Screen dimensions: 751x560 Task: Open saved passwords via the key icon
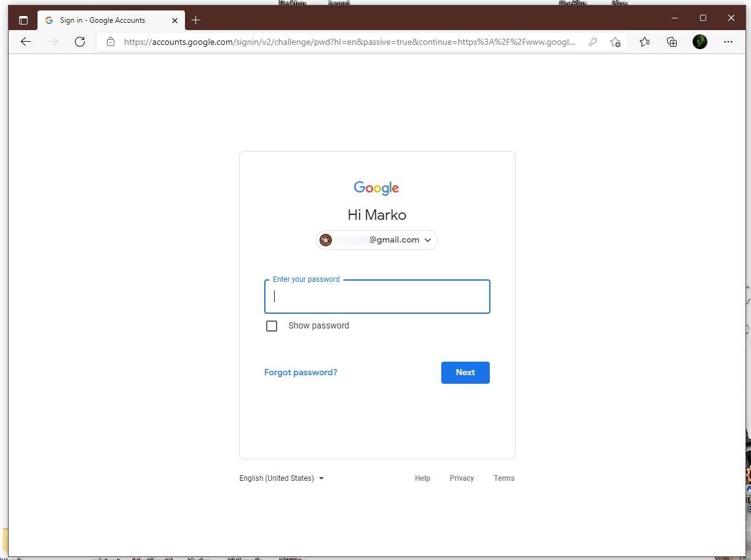coord(592,42)
